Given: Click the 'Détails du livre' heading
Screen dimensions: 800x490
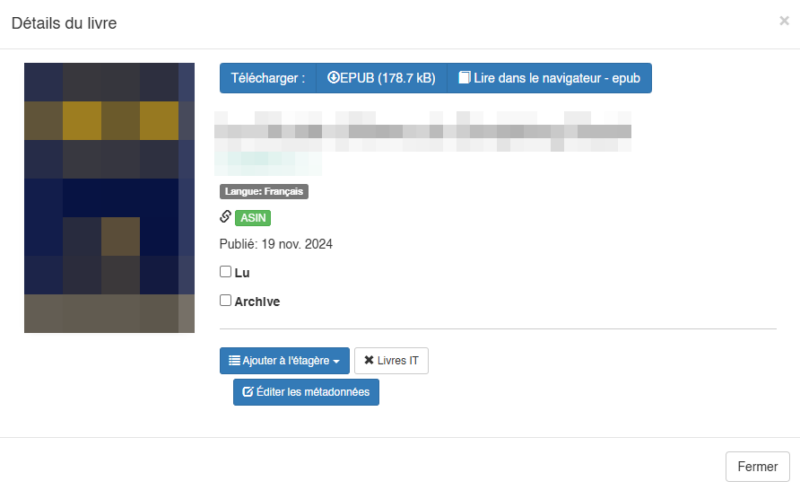Looking at the screenshot, I should (x=64, y=23).
